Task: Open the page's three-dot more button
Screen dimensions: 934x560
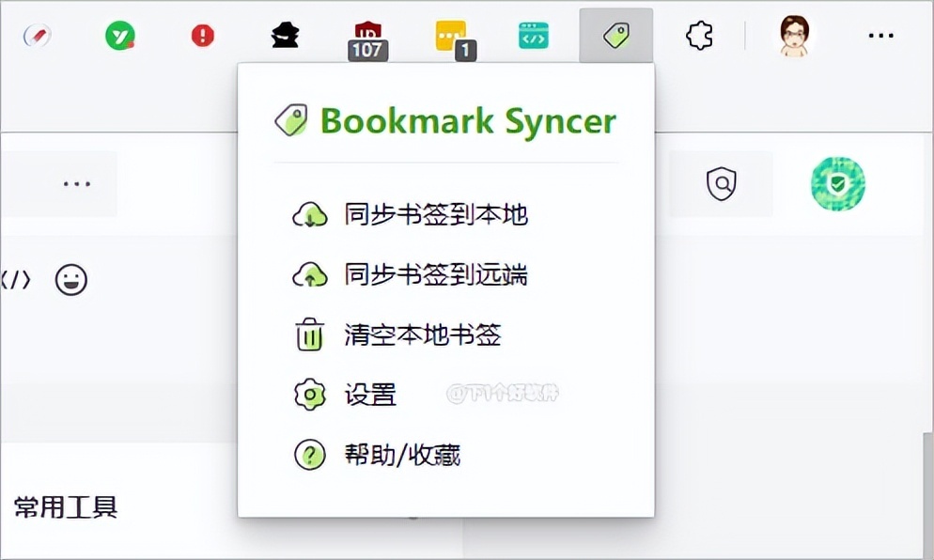Action: [77, 183]
